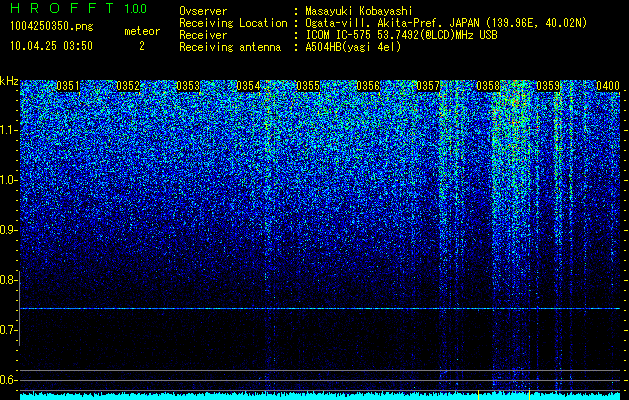The image size is (629, 400).
Task: Click the observer name Masayuki Kobayashi
Action: 359,12
